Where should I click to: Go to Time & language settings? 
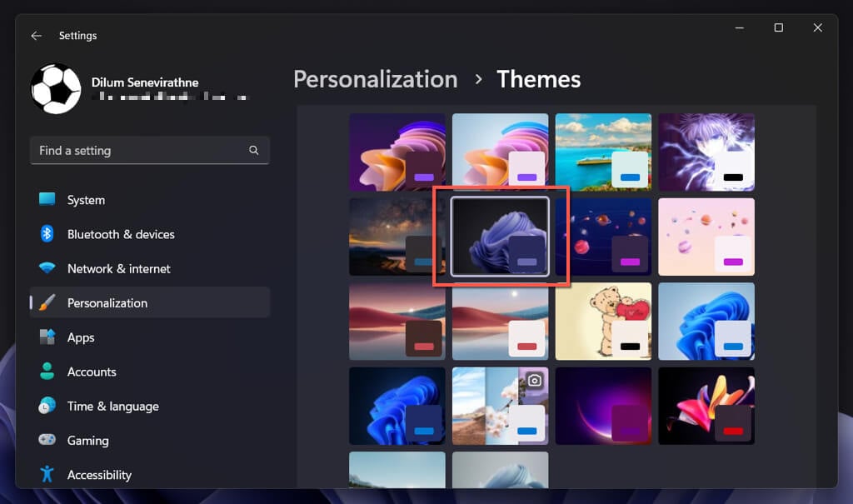coord(150,406)
